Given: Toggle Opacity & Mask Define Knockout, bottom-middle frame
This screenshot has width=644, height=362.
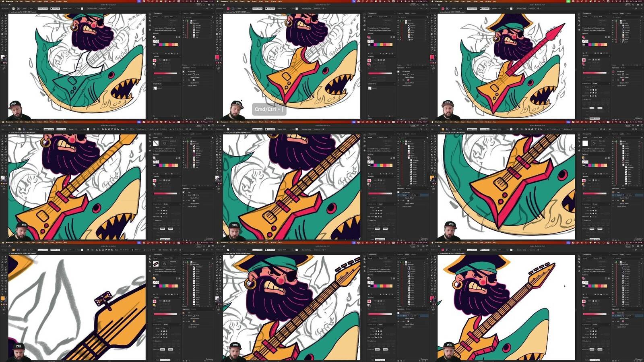Looking at the screenshot, I should 368,272.
